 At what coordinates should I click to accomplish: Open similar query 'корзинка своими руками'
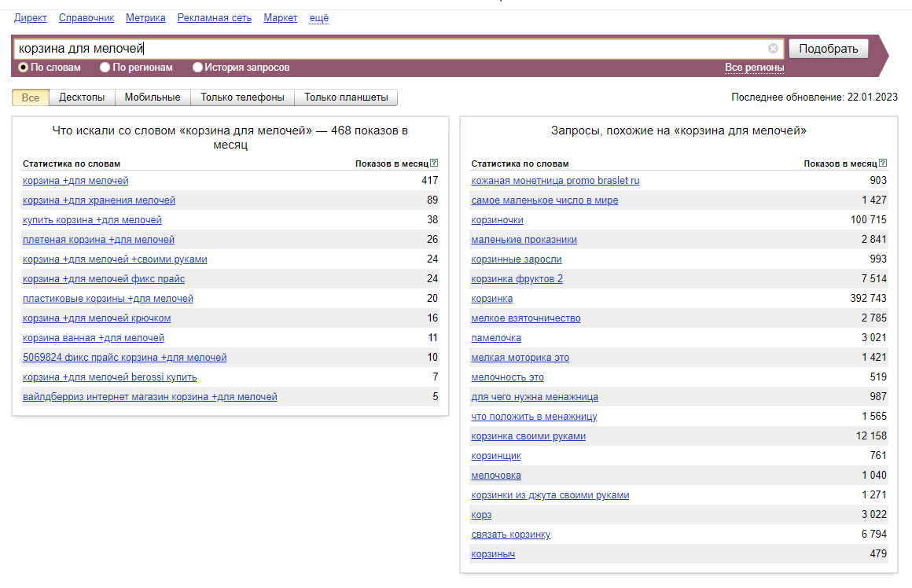tap(528, 436)
